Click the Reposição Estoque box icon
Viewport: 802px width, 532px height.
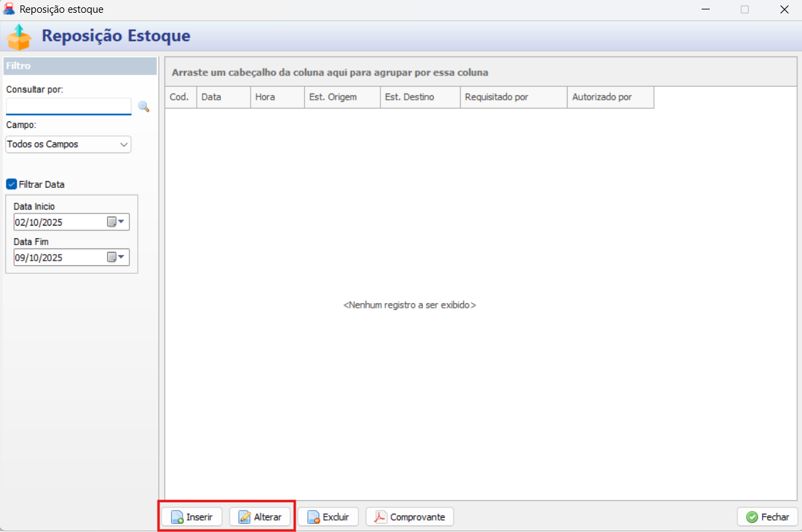point(19,36)
